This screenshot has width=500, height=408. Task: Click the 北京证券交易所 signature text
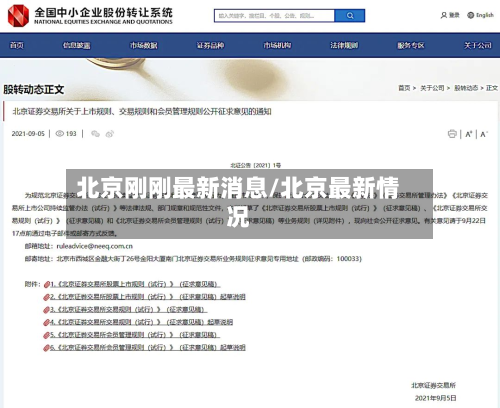[x=433, y=386]
